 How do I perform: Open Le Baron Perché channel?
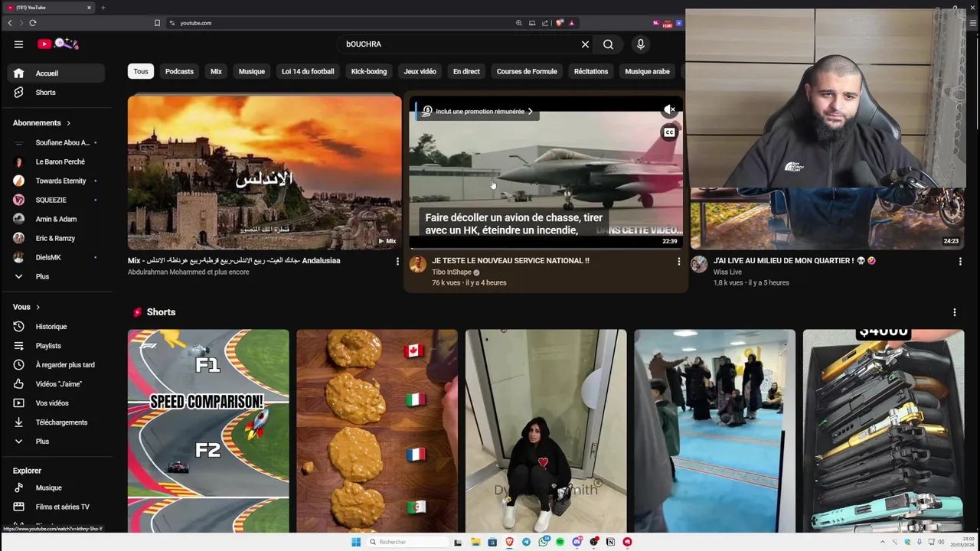56,161
